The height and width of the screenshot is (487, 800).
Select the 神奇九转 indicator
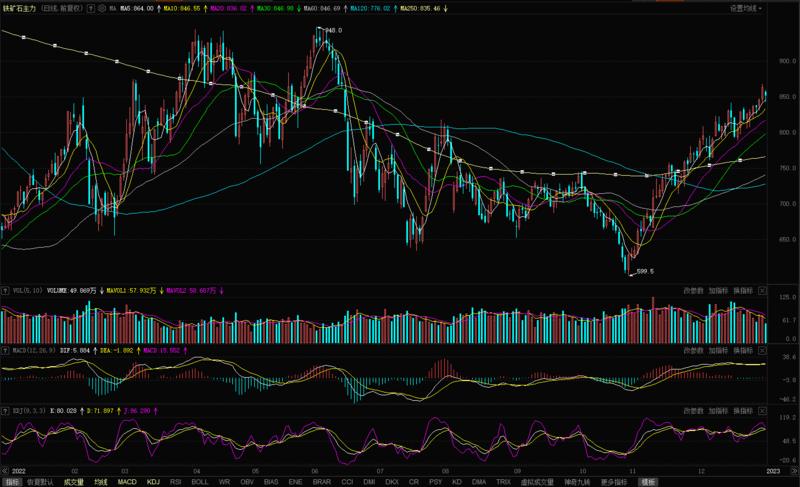click(x=577, y=482)
